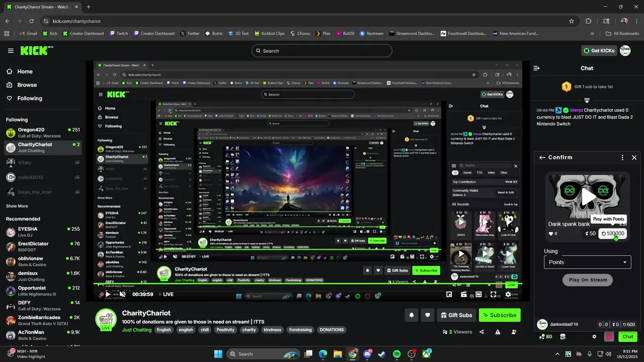
Task: Open EYESHA Live DJ channel
Action: pyautogui.click(x=43, y=232)
